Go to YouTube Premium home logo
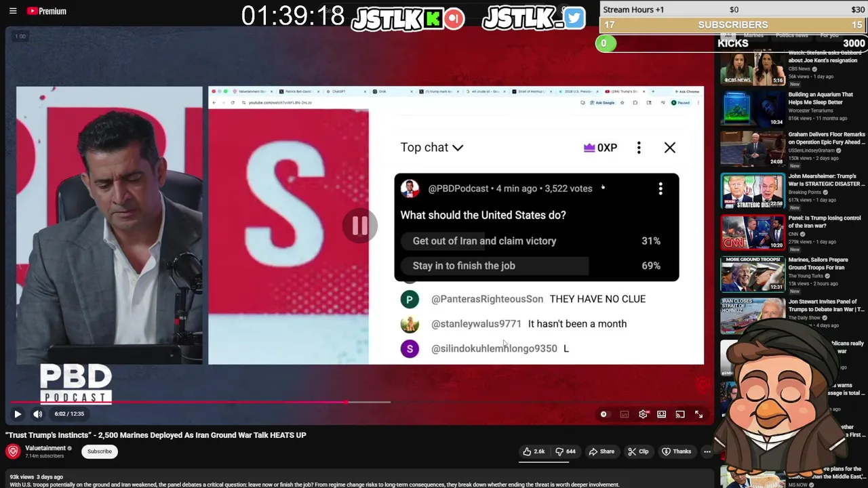Image resolution: width=868 pixels, height=488 pixels. [x=47, y=11]
